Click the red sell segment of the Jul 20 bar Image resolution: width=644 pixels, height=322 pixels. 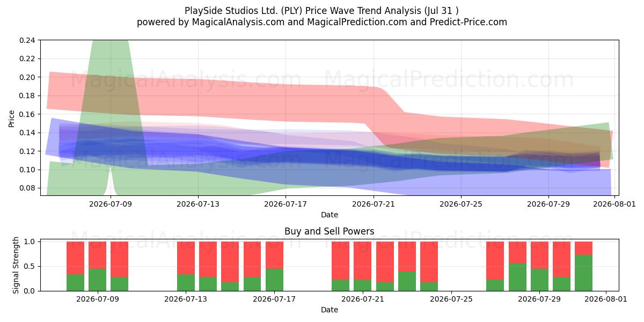340,261
